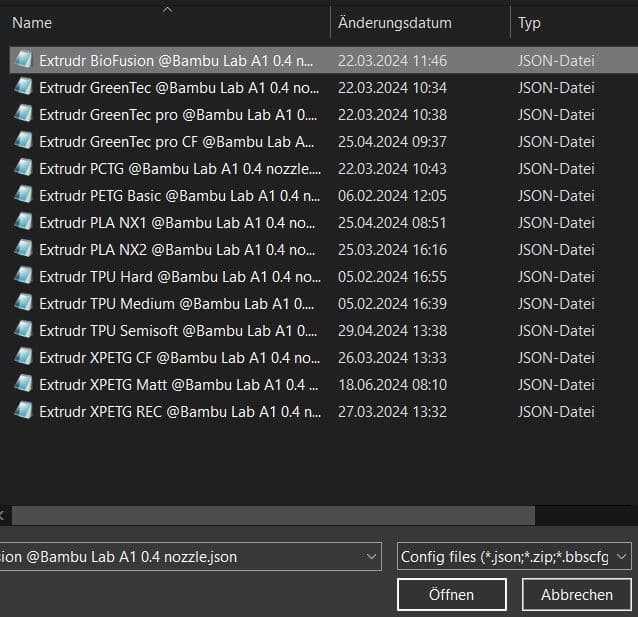Select file name Extrudr XPETG REC
Viewport: 638px width, 617px height.
[x=180, y=412]
